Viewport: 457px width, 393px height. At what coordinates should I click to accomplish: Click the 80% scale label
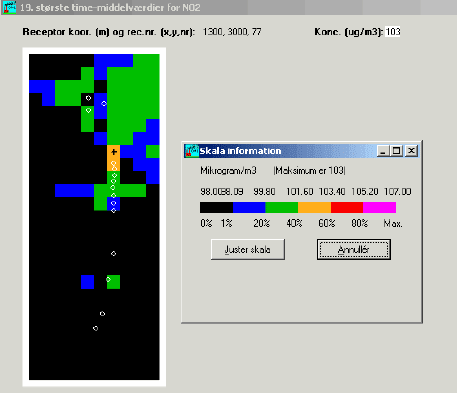[x=359, y=223]
